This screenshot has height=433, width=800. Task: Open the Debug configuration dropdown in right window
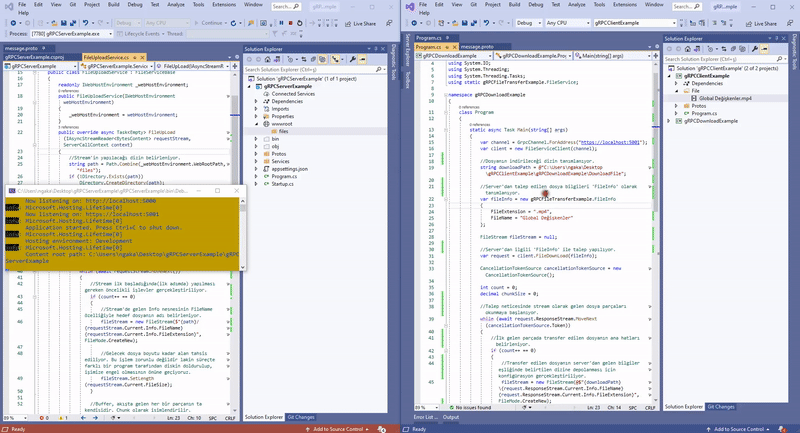(x=527, y=21)
